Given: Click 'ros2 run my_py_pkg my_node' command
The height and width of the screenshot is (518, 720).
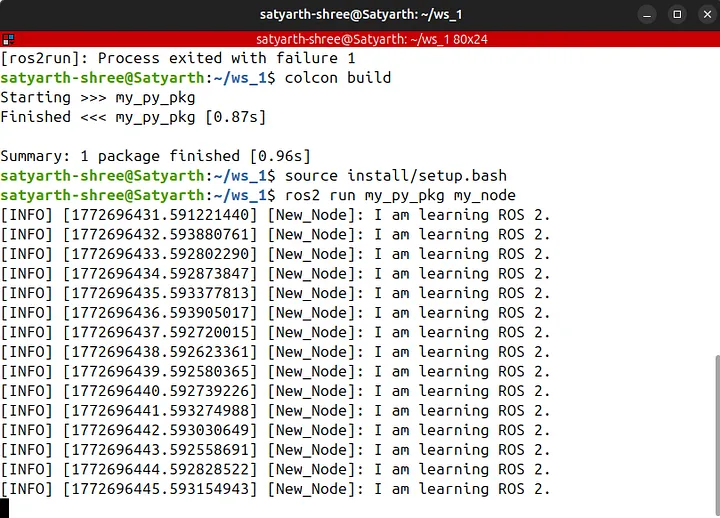Looking at the screenshot, I should 400,196.
